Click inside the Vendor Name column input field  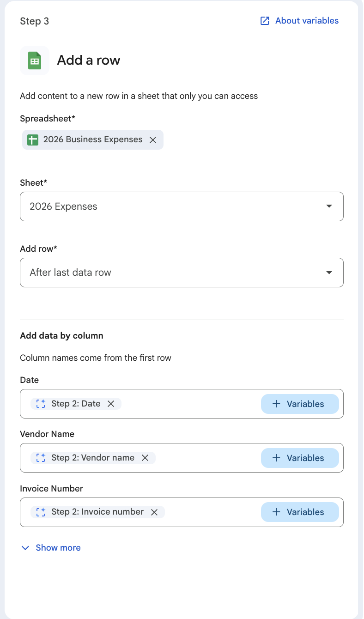(x=208, y=458)
